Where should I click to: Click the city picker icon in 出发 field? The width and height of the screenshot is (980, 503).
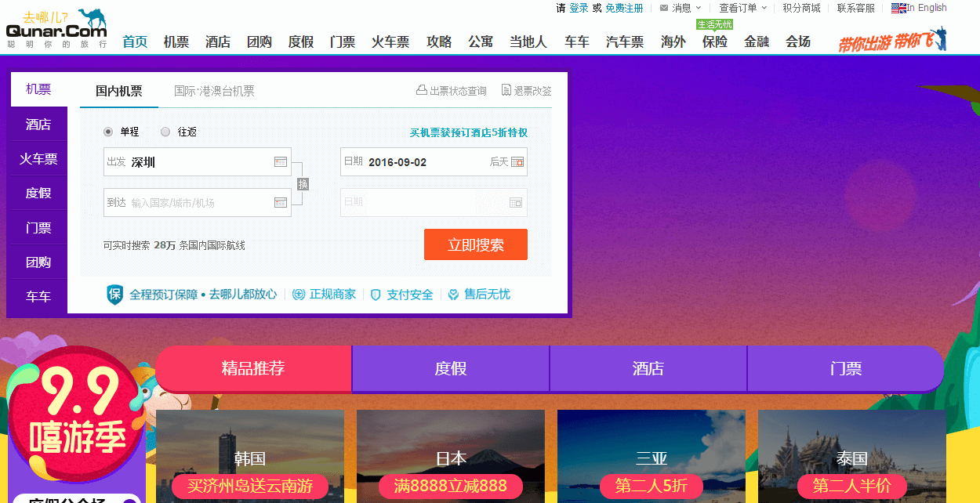point(281,161)
